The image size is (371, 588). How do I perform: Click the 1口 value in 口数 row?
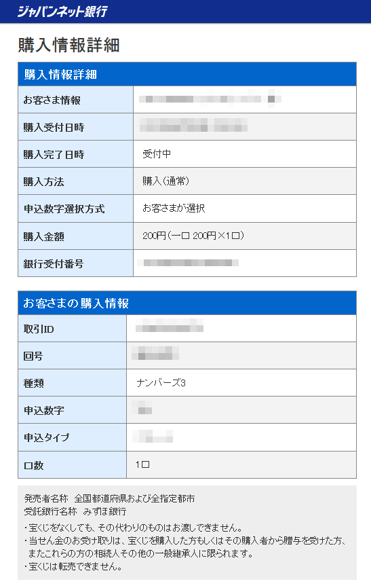[142, 464]
